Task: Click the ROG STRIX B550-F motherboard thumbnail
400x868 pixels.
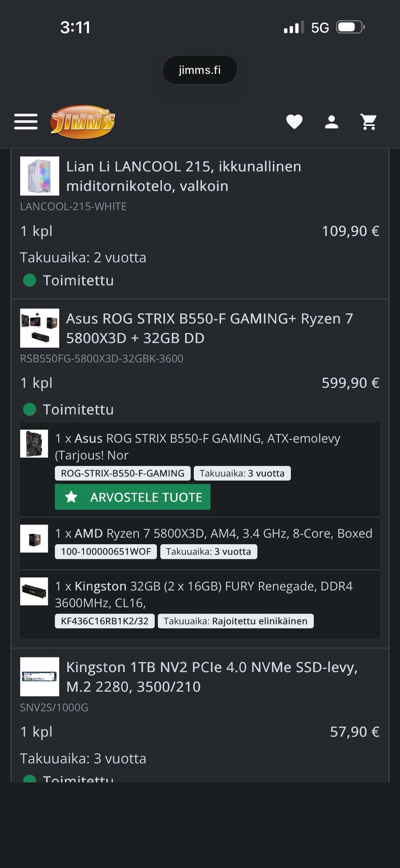Action: (x=34, y=443)
